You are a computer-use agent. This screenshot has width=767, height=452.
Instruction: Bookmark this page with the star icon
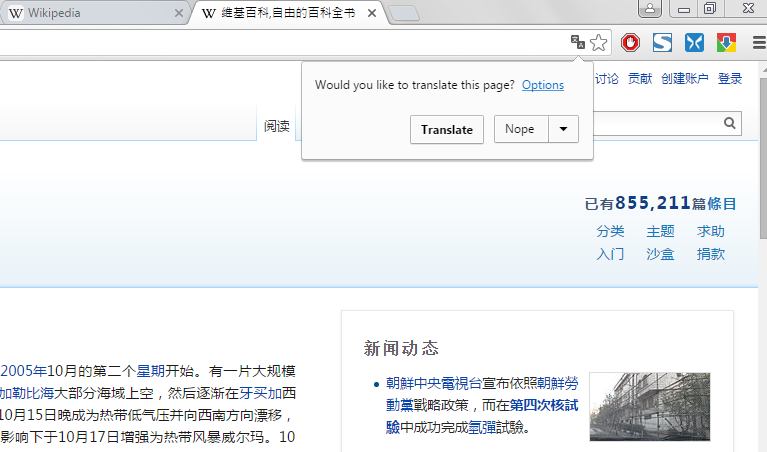(599, 43)
